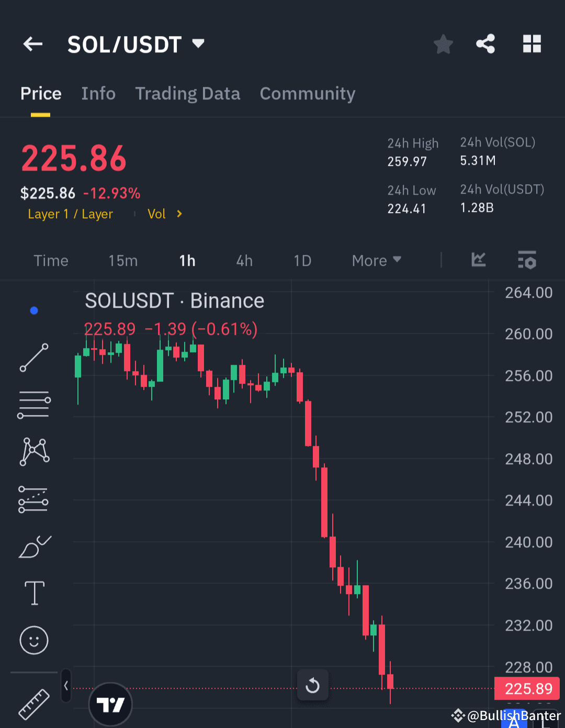Open the horizontal lines drawing tool
Viewport: 565px width, 728px height.
pos(33,404)
